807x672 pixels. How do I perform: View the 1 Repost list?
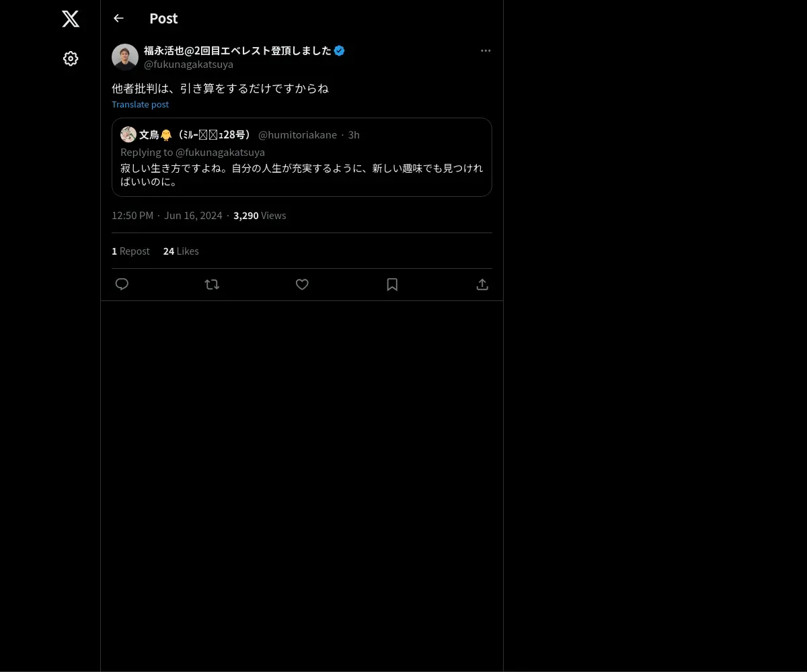pyautogui.click(x=130, y=251)
